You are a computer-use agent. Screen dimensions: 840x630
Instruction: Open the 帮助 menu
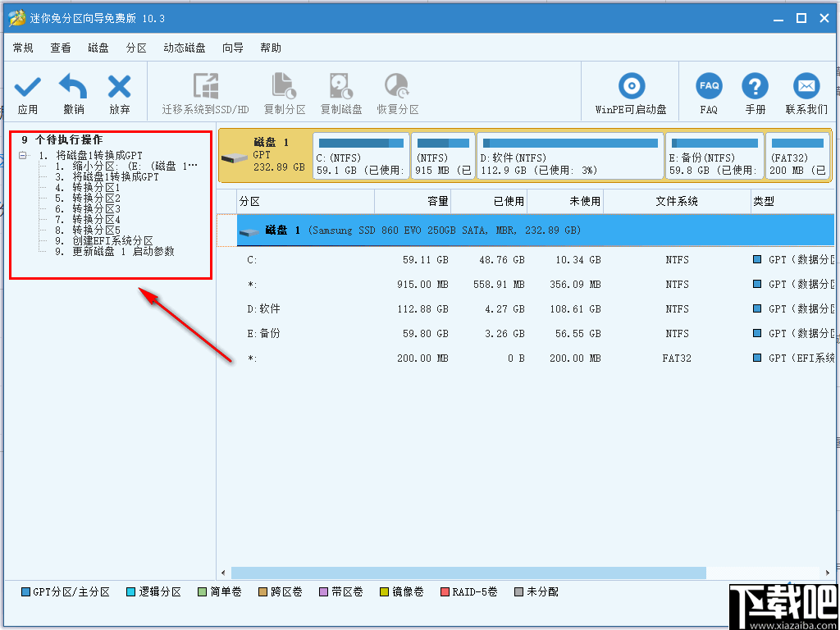[271, 48]
